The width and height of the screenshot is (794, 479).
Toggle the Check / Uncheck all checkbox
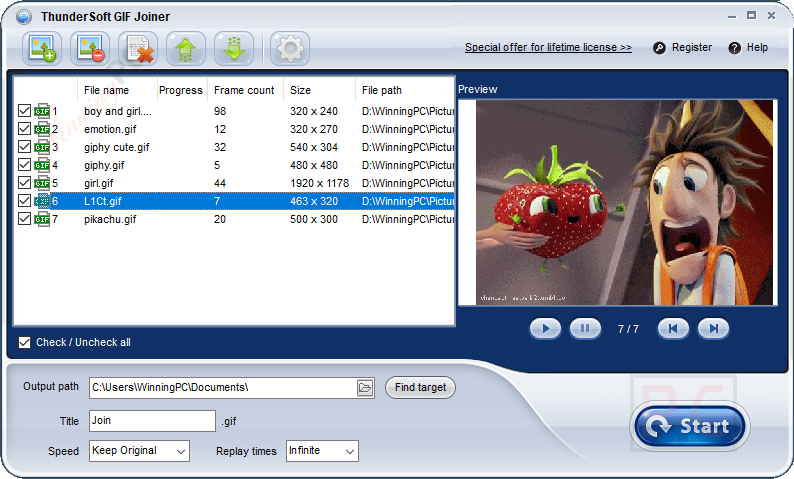click(x=24, y=342)
